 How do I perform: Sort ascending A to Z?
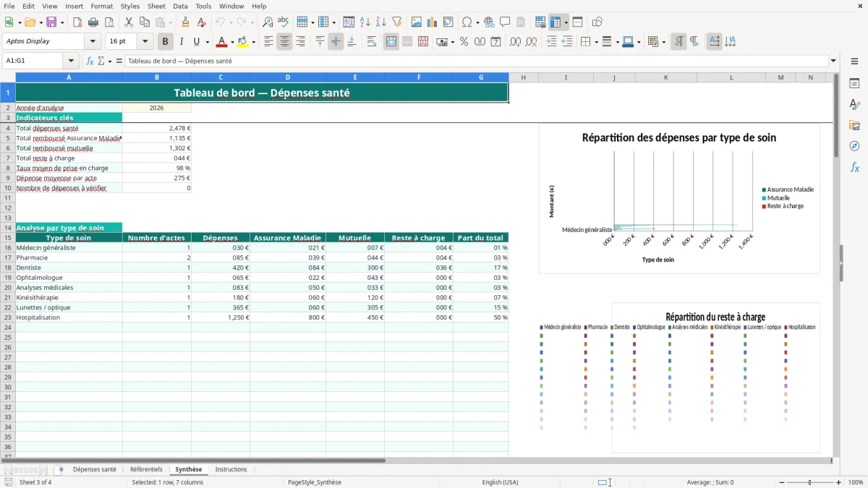pyautogui.click(x=365, y=22)
